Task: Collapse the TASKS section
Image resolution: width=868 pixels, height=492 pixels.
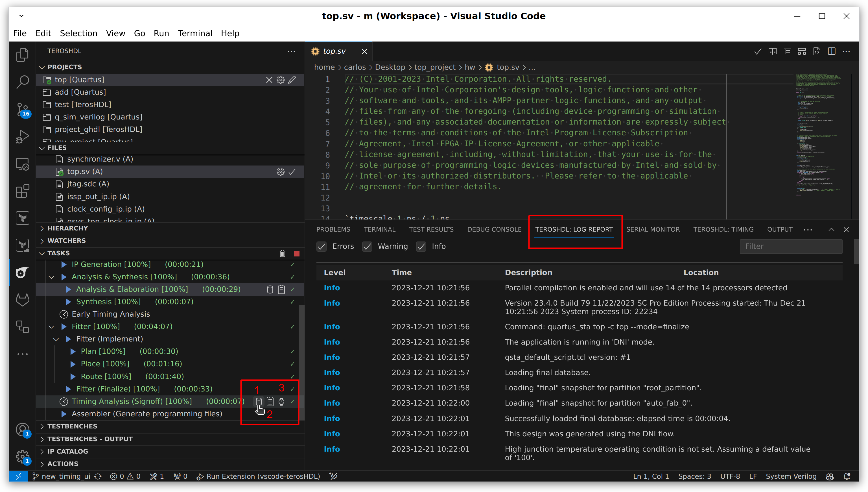Action: (x=42, y=253)
